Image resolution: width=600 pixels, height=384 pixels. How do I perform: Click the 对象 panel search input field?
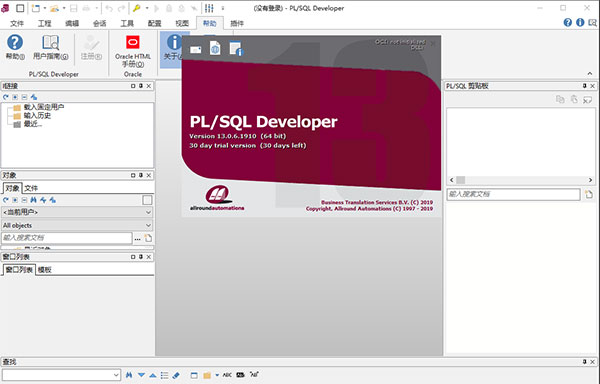(67, 238)
